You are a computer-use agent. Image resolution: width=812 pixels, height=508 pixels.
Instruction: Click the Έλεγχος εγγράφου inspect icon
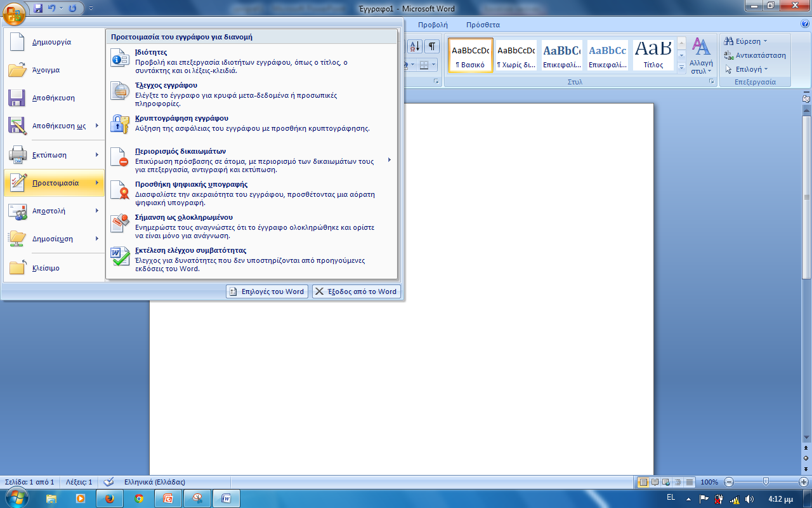tap(120, 91)
